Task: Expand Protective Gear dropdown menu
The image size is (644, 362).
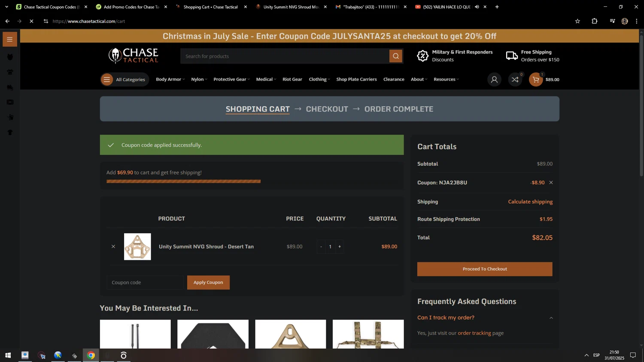Action: pos(231,79)
